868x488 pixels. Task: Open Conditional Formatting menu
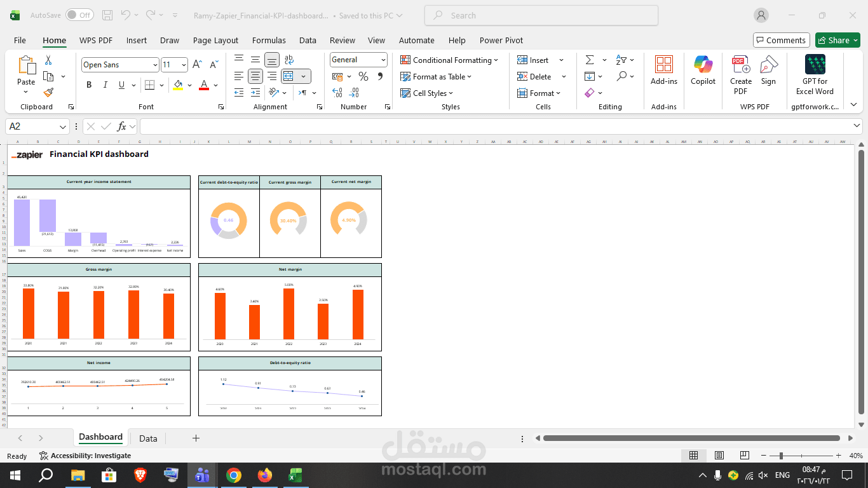click(449, 60)
